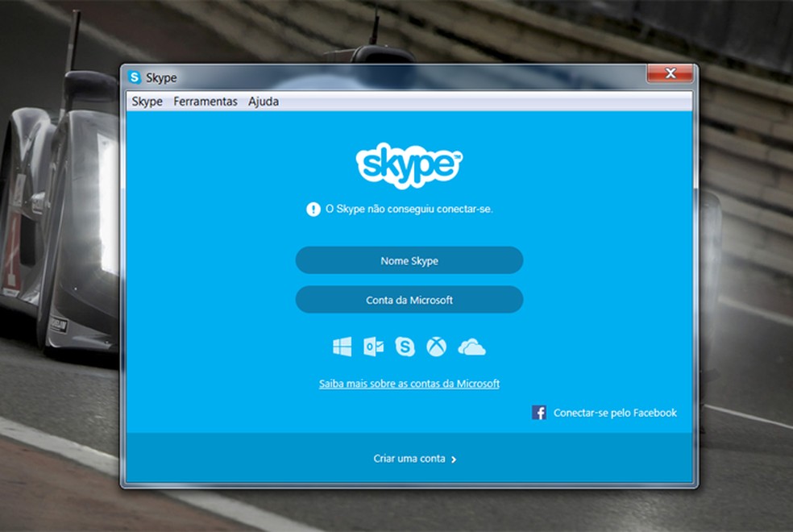
Task: Click the Nome Skype sign-in button
Action: point(409,260)
